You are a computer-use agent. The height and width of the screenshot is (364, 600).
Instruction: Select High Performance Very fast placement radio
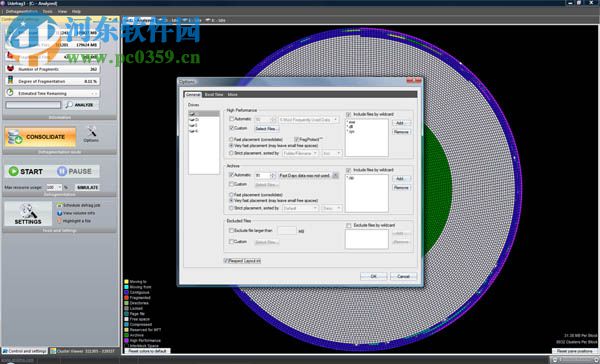tap(231, 146)
